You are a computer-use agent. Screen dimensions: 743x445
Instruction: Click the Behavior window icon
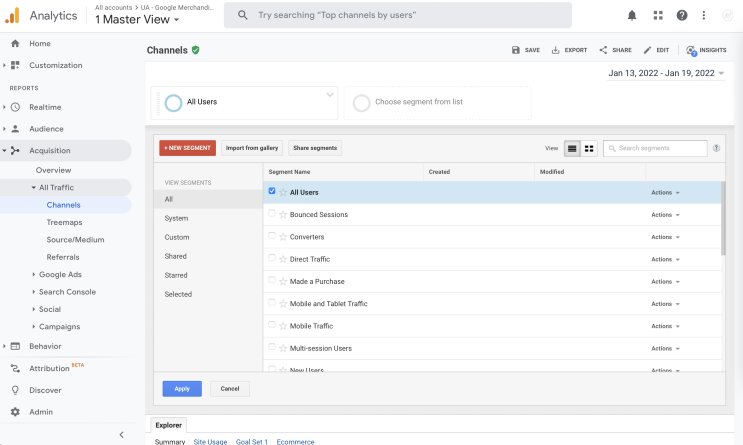pos(15,346)
